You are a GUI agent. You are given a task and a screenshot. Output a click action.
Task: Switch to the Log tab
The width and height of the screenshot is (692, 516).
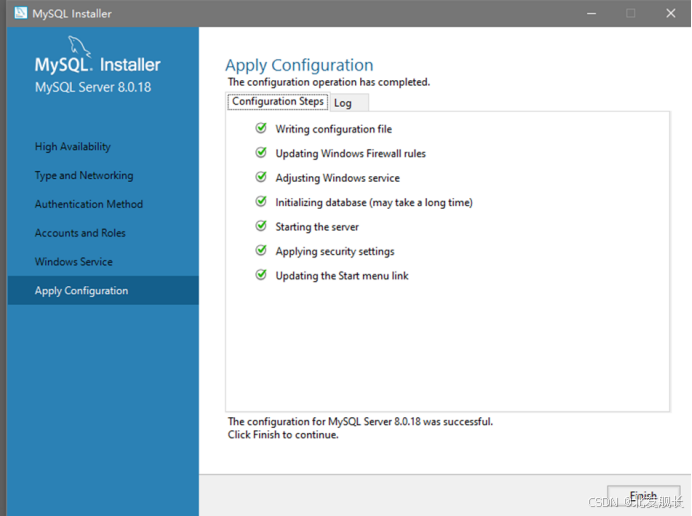[x=349, y=103]
